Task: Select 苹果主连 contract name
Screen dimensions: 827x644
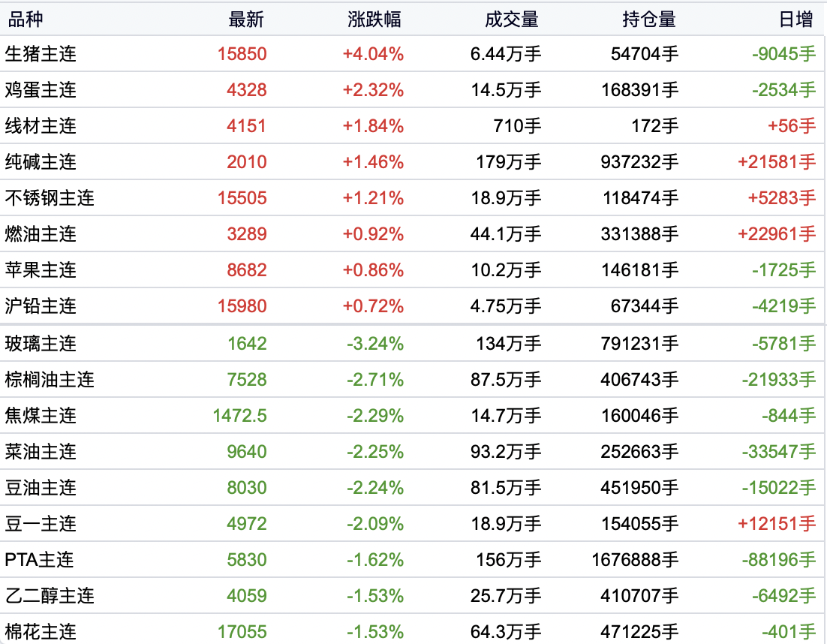Action: (x=41, y=270)
